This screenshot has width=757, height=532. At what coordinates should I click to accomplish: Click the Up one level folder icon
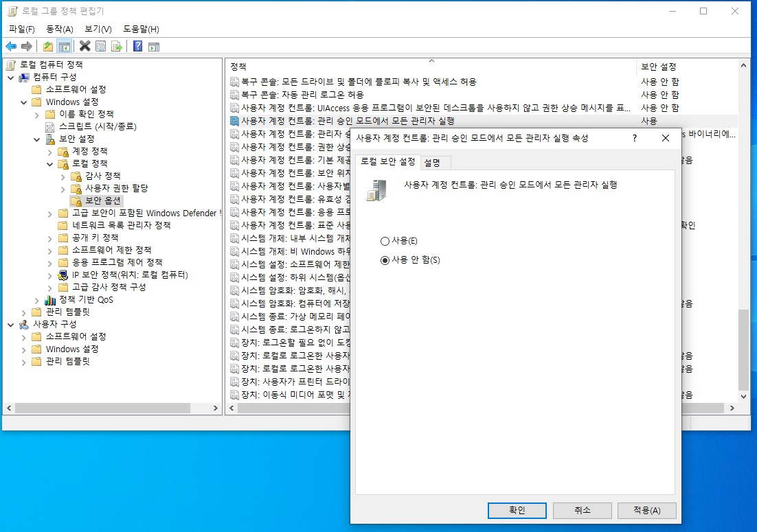48,46
